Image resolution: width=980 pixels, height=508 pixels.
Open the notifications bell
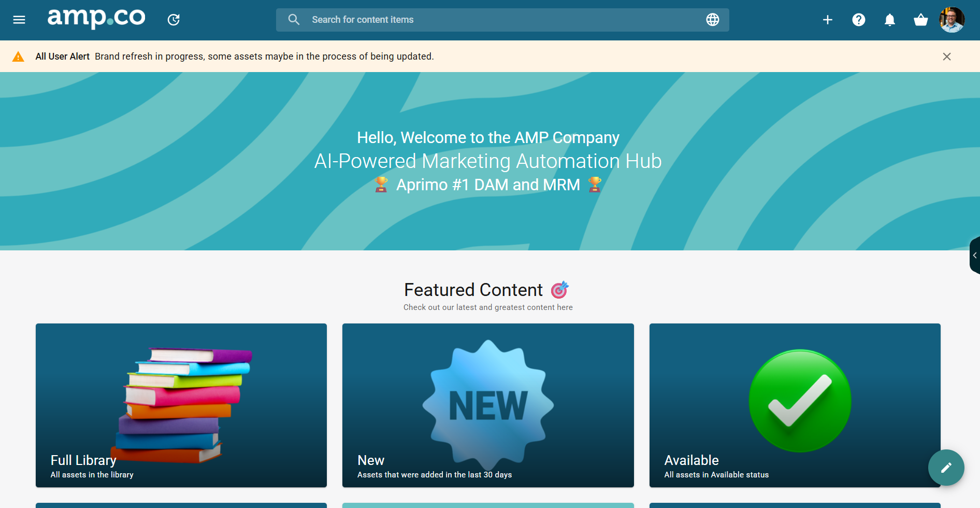point(890,20)
